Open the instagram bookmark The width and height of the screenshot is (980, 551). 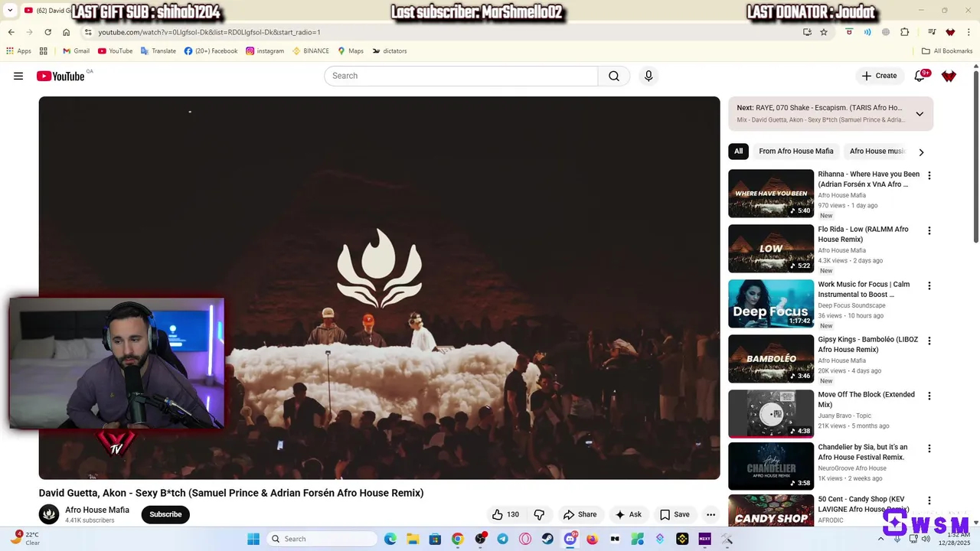point(264,51)
